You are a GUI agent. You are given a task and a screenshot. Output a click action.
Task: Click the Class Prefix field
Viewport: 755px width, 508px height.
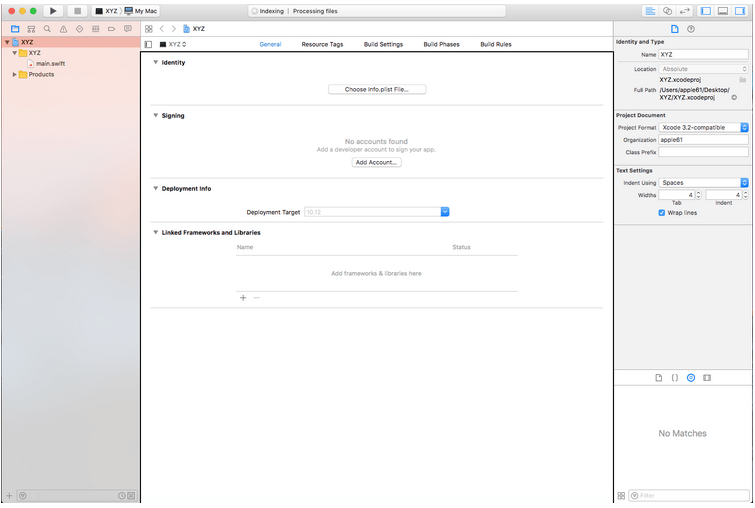[703, 152]
